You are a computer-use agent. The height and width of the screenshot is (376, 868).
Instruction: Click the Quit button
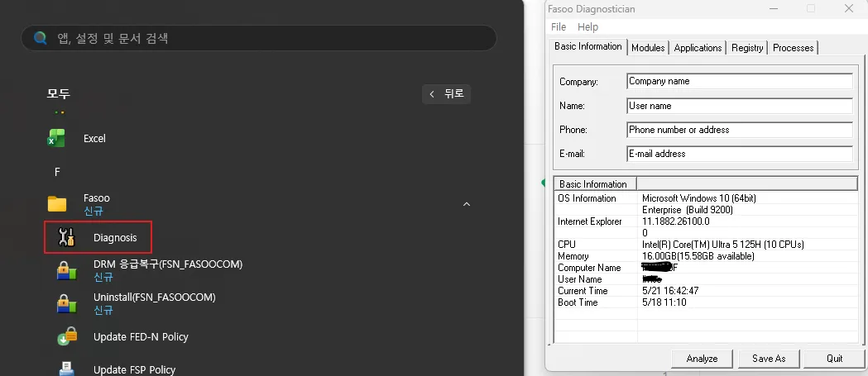tap(834, 359)
